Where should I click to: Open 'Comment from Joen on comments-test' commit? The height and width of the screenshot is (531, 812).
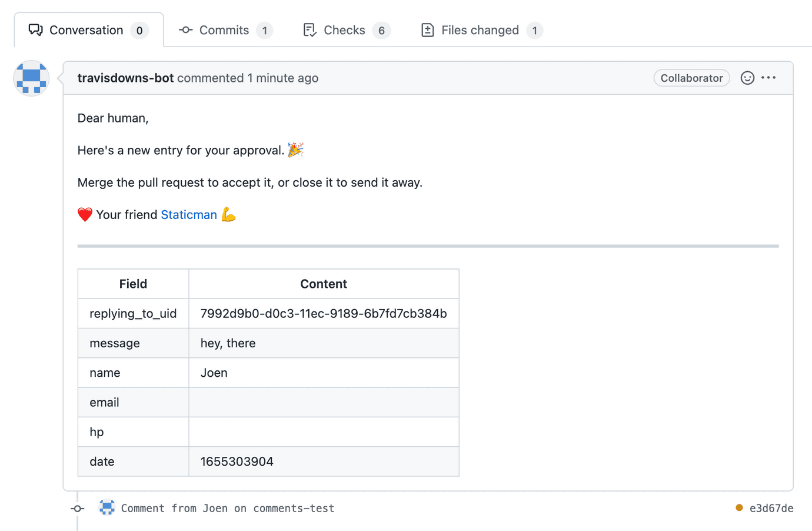(x=228, y=508)
